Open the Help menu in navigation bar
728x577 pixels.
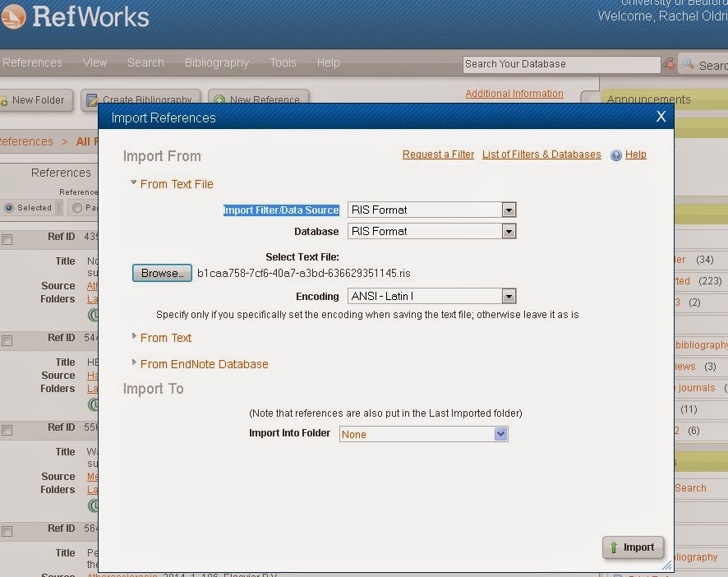pyautogui.click(x=328, y=62)
